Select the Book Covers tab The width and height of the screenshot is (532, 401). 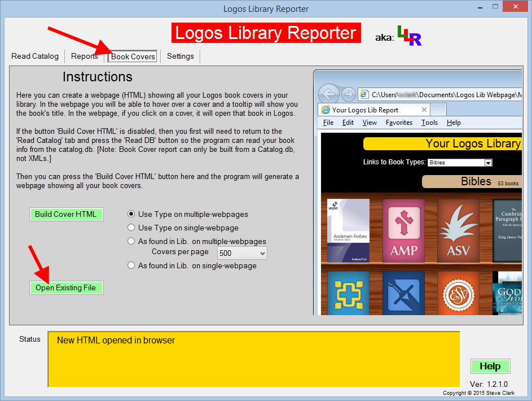pyautogui.click(x=133, y=56)
